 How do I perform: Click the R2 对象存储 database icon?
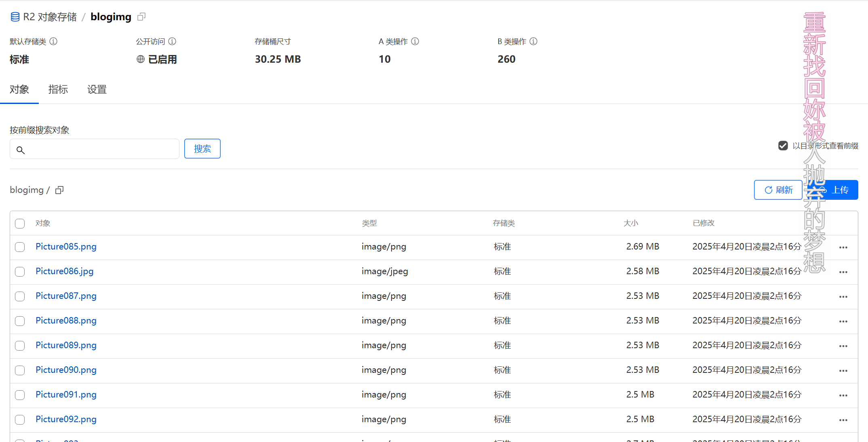[15, 17]
